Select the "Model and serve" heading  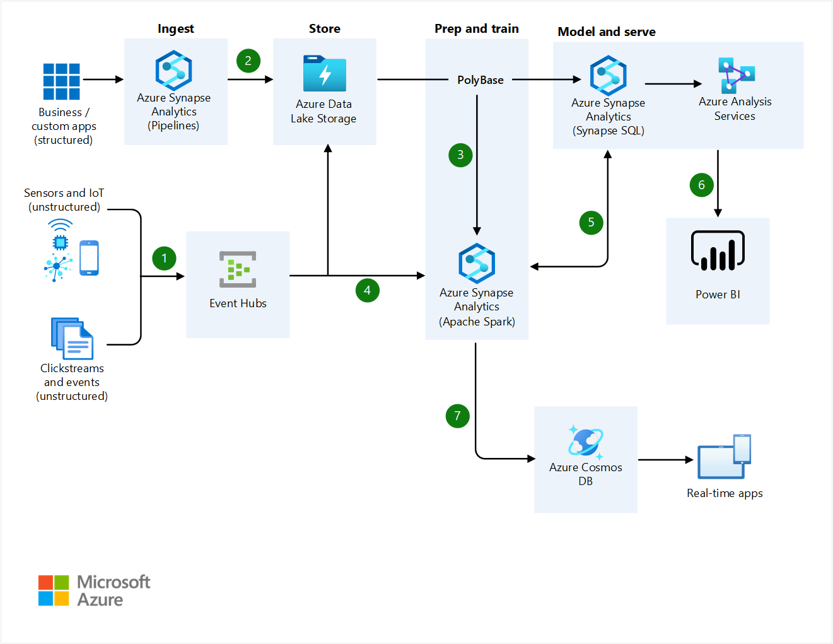[607, 32]
